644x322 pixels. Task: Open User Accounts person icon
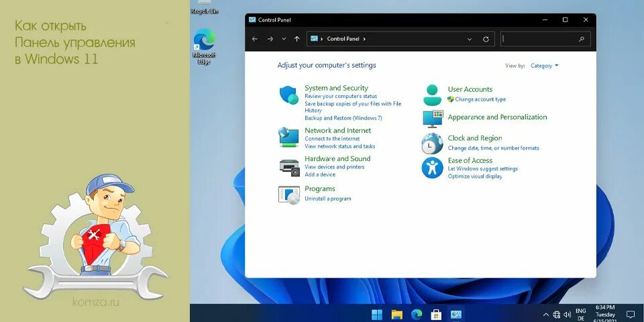(432, 95)
